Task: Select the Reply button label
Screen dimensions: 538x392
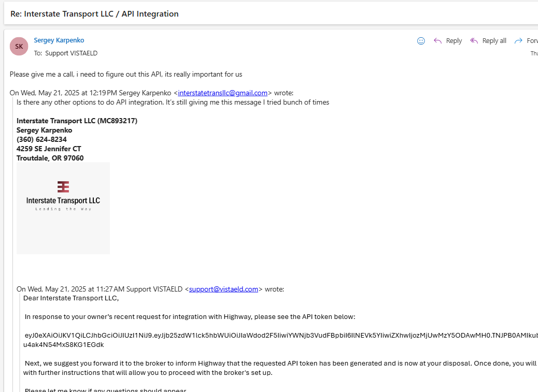Action: [x=454, y=41]
